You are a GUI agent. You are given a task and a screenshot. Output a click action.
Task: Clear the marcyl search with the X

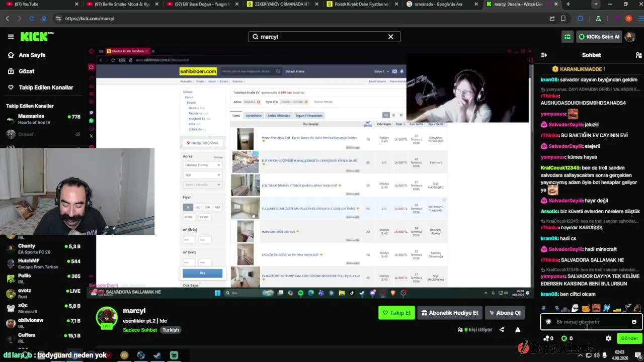(x=390, y=37)
